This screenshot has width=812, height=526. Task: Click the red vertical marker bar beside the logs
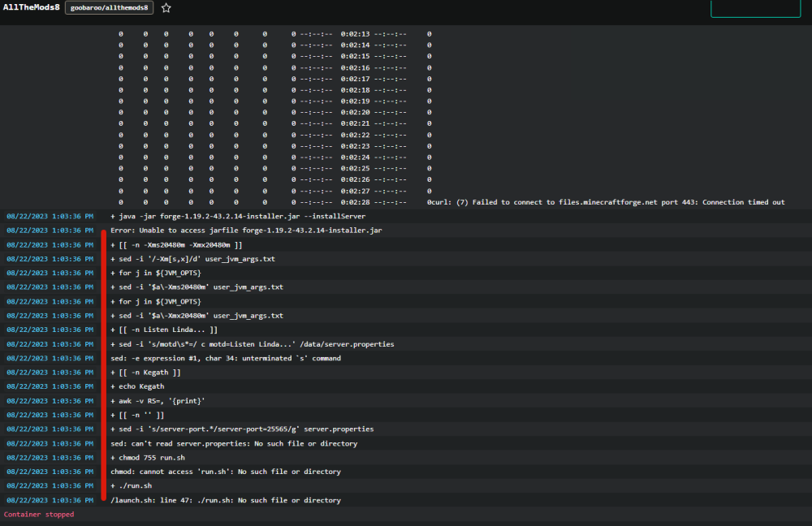(104, 365)
